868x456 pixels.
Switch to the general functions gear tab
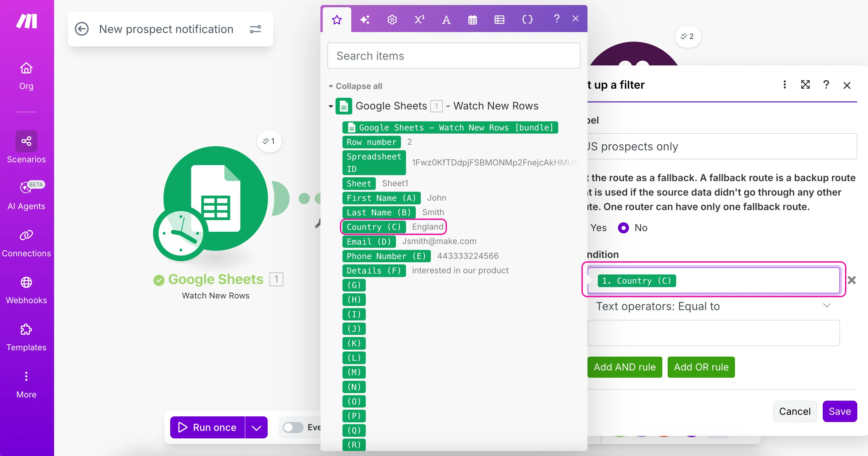392,20
